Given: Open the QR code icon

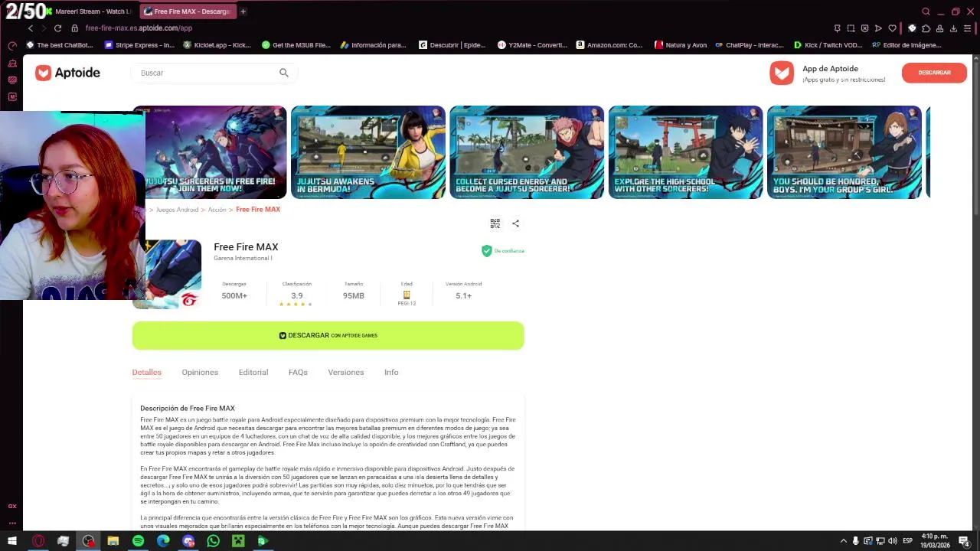Looking at the screenshot, I should pyautogui.click(x=495, y=223).
